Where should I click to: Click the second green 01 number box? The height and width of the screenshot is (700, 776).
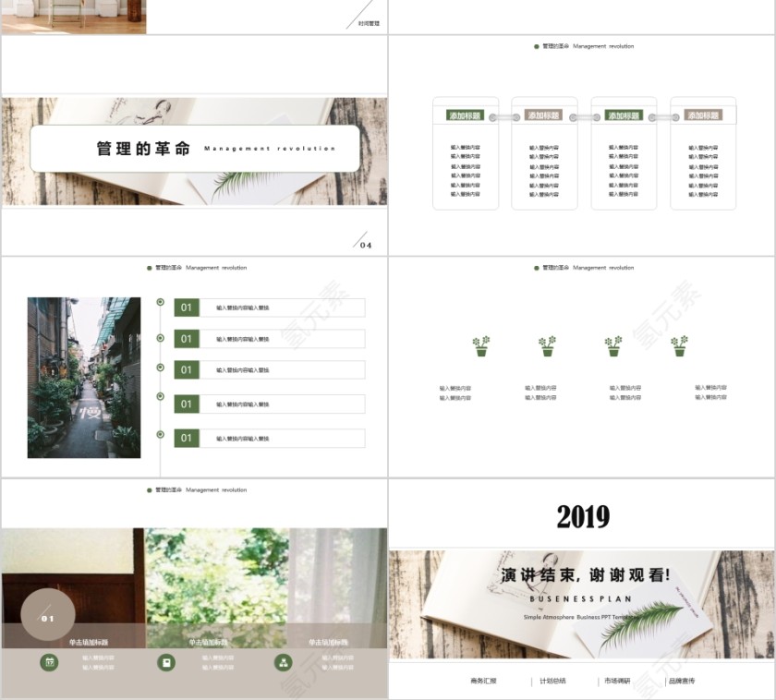(x=187, y=339)
